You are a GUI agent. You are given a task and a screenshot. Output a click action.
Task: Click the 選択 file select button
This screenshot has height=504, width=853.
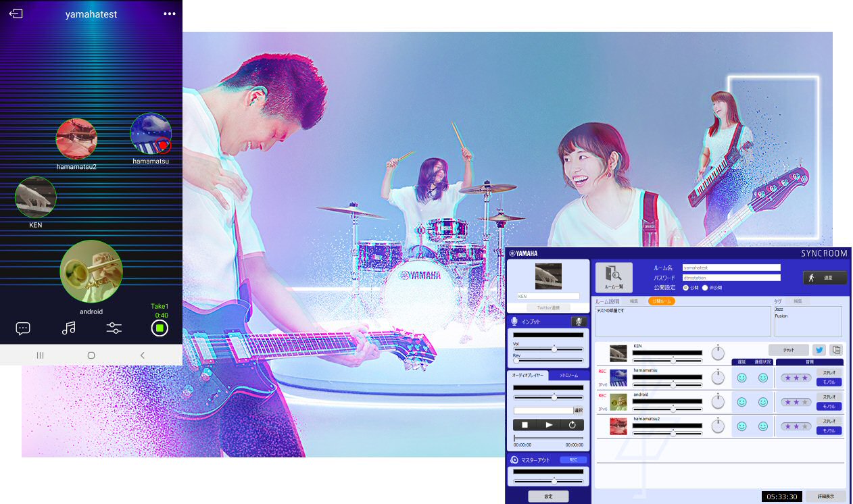coord(579,410)
